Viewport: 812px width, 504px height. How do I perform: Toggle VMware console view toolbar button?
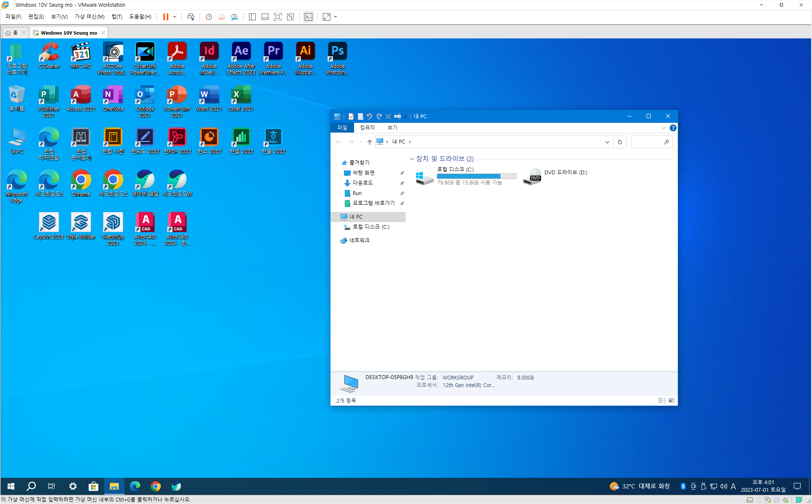[309, 17]
